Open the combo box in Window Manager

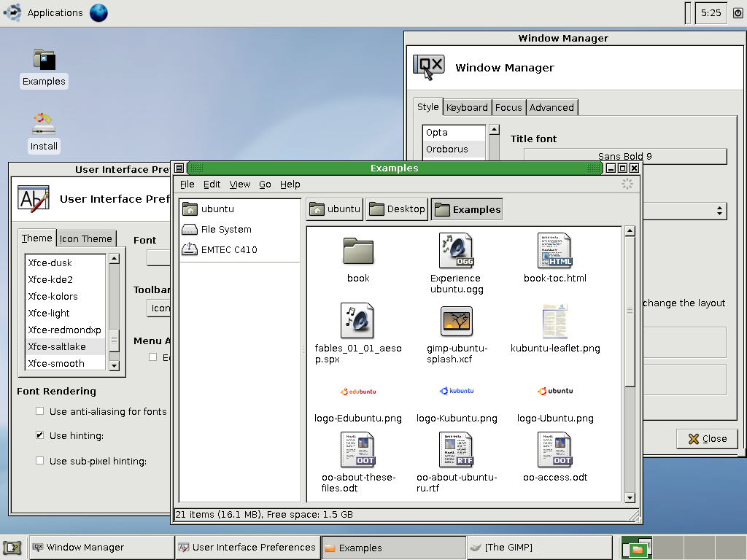click(x=684, y=211)
